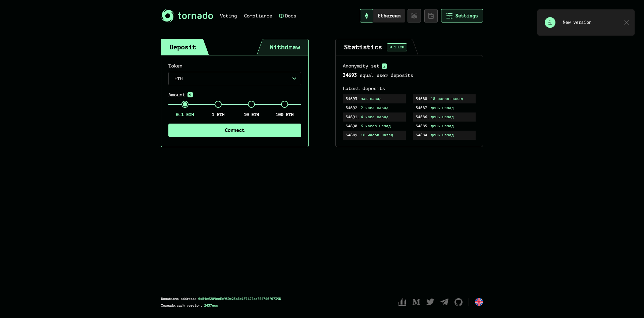Open the statistics bar chart icon in footer

[402, 302]
